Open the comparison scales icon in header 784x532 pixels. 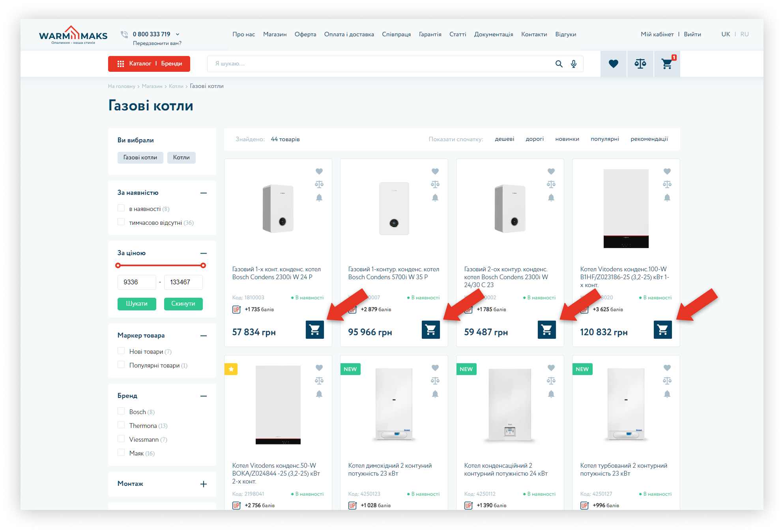[640, 63]
